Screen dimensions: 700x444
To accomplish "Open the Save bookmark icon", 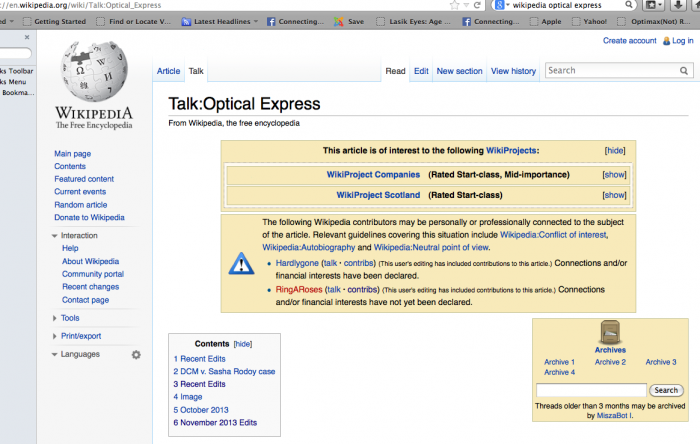I will click(x=339, y=21).
